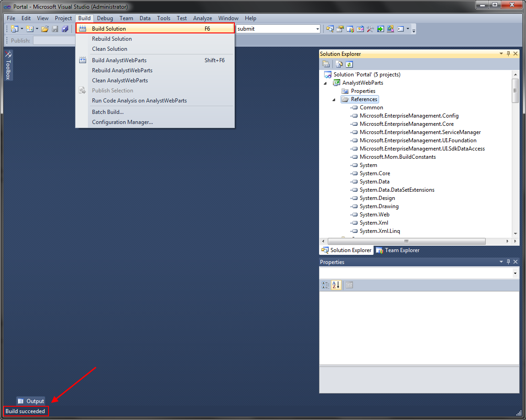Screen dimensions: 526x420
Task: Click the Find in Files magnifier icon
Action: (330, 29)
